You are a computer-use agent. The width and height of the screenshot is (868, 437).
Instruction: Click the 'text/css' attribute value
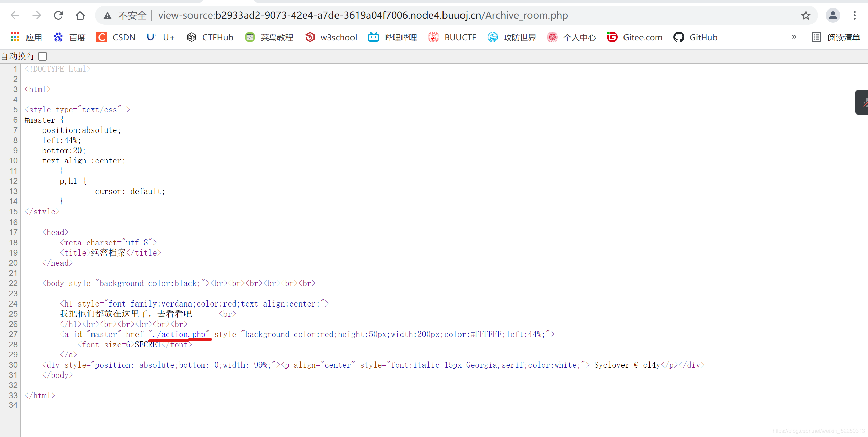[100, 110]
